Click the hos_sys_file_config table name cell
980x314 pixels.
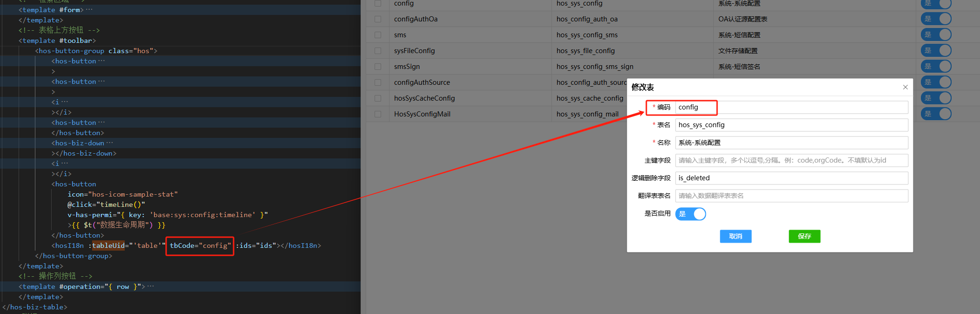pyautogui.click(x=585, y=51)
